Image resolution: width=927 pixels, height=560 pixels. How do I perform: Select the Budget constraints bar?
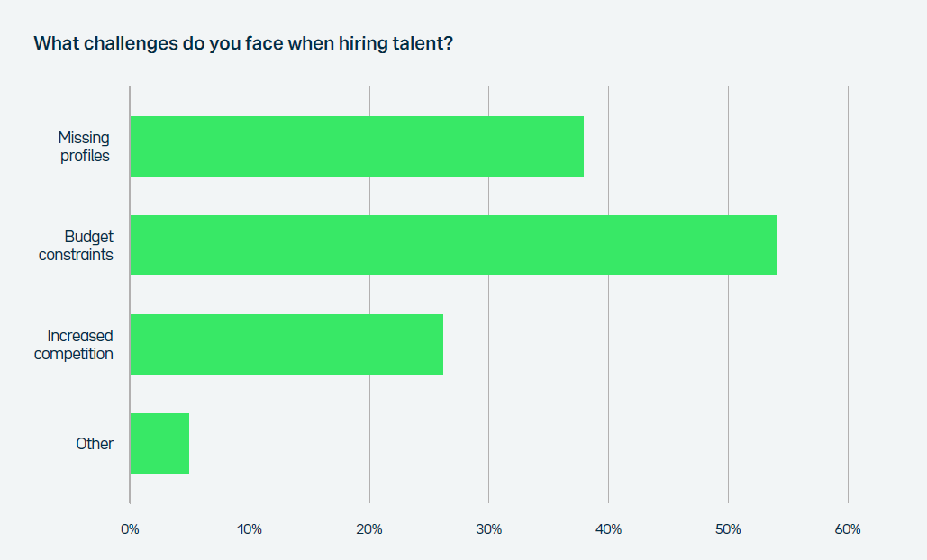pyautogui.click(x=453, y=245)
